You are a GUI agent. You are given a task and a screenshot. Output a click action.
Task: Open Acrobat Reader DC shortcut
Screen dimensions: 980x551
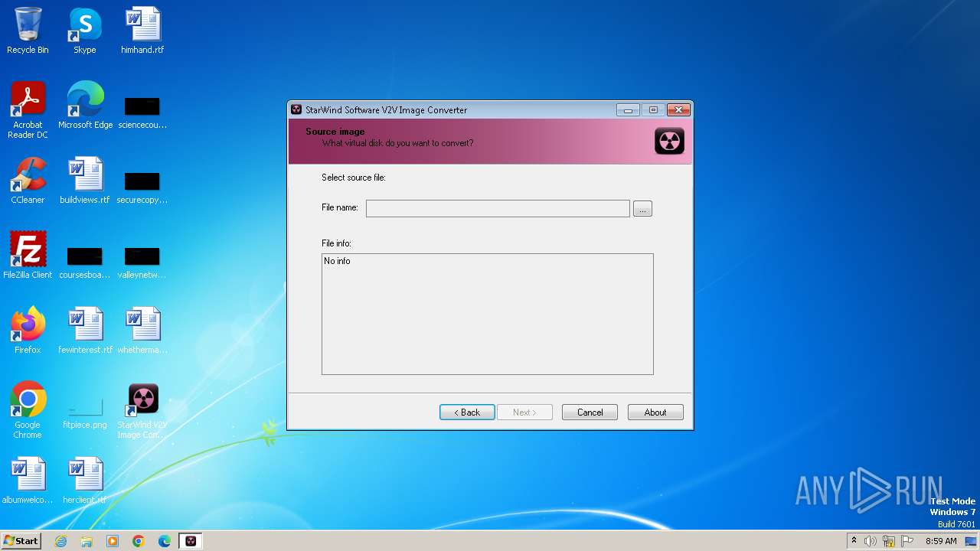tap(28, 109)
